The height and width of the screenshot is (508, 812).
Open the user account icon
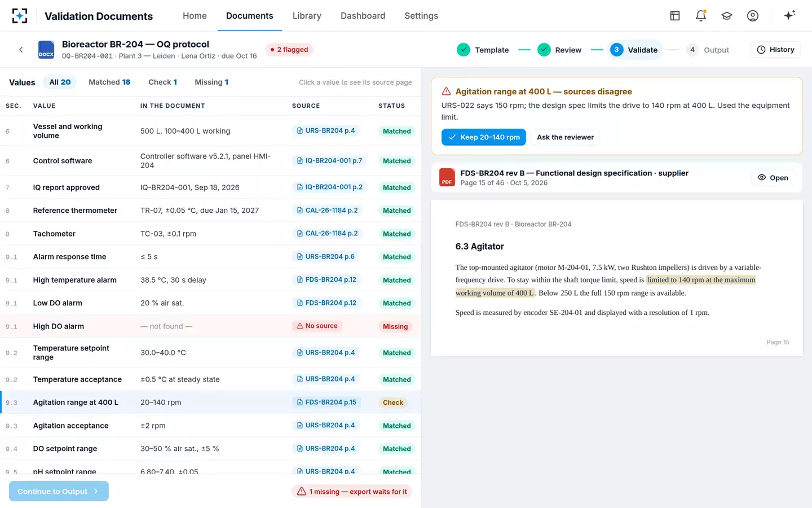(753, 16)
